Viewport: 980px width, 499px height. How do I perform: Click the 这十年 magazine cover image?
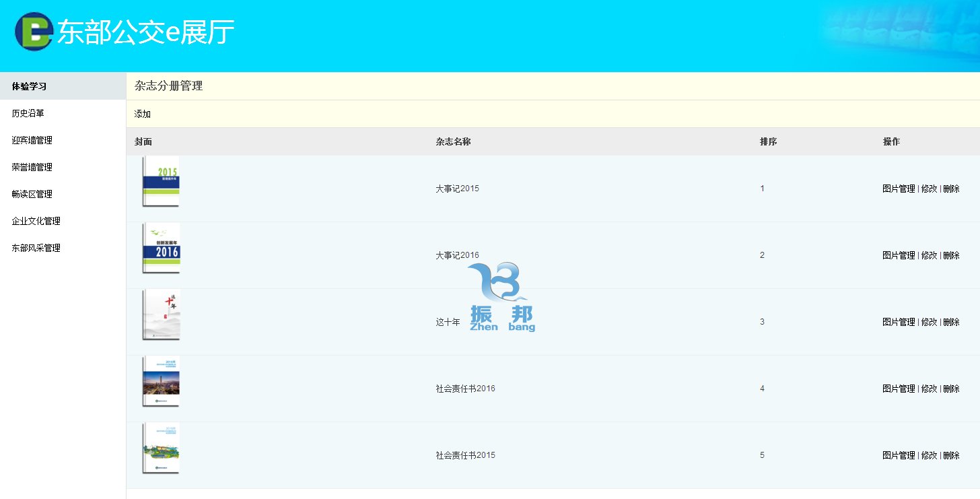(x=161, y=314)
